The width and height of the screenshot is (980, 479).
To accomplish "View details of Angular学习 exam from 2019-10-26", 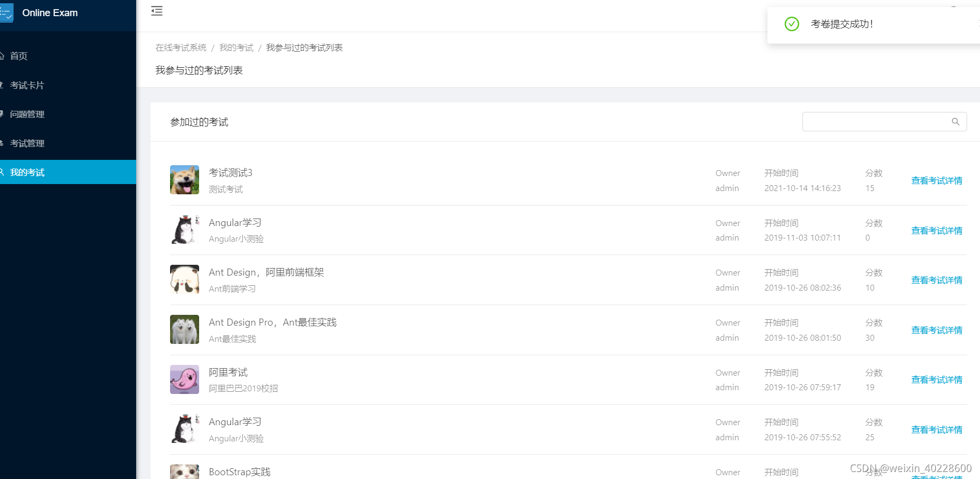I will tap(936, 430).
